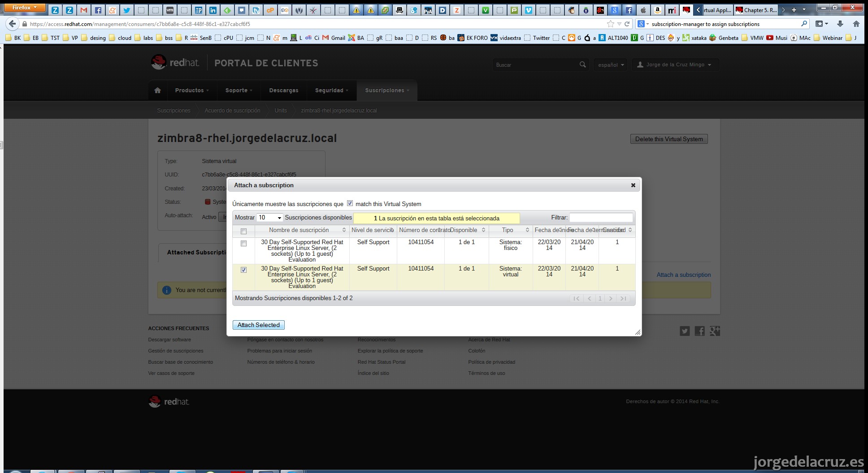
Task: Toggle the select-all checkbox in table header
Action: click(x=243, y=231)
